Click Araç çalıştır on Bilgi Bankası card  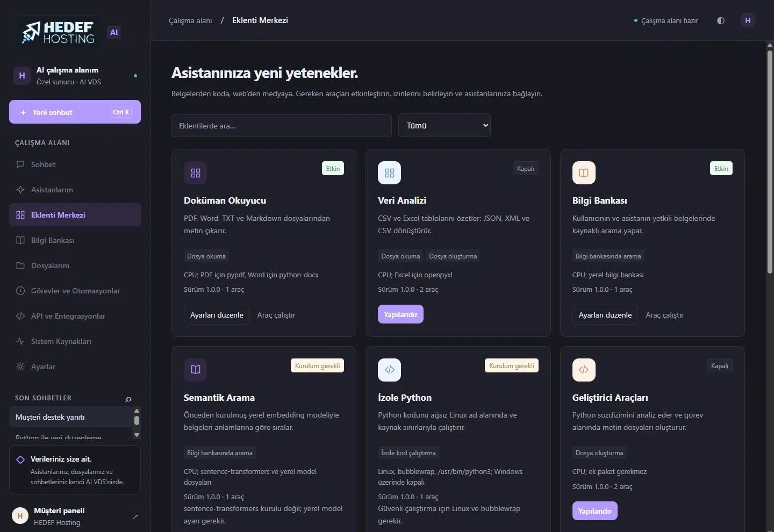click(664, 315)
